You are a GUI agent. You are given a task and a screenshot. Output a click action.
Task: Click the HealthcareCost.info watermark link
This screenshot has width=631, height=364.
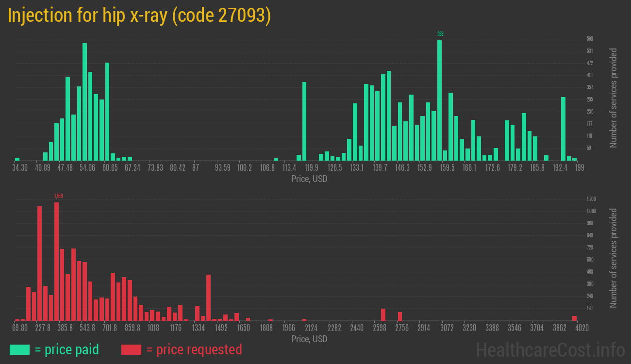tap(550, 349)
